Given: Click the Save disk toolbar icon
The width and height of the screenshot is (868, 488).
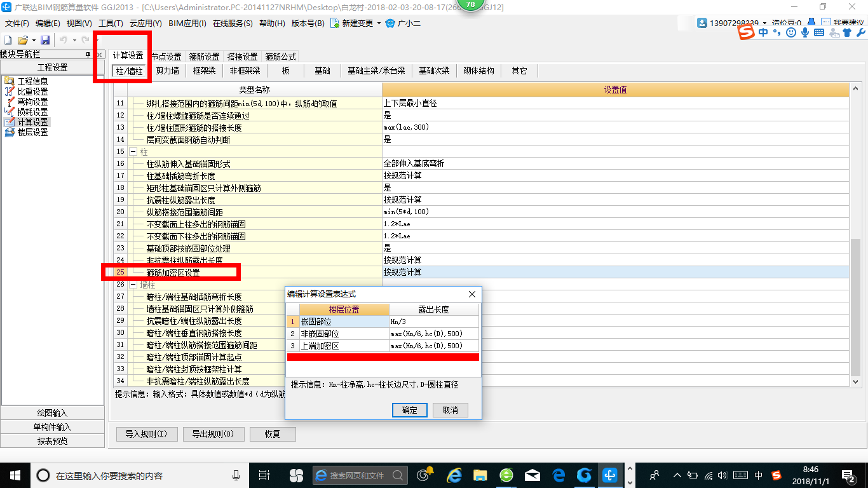Looking at the screenshot, I should pos(45,40).
